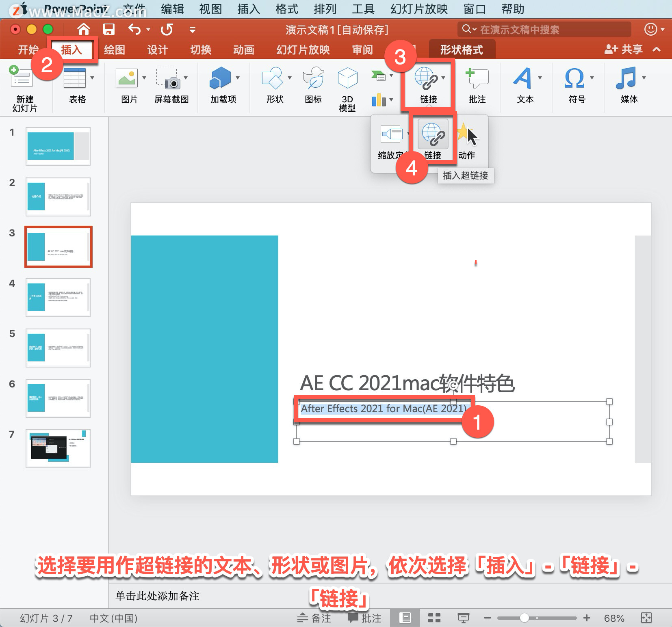Screen dimensions: 672x627
Task: Click the 图标 icons button
Action: coord(313,78)
